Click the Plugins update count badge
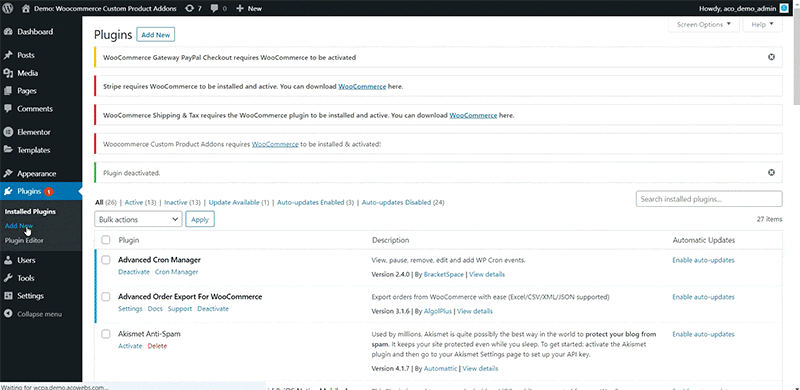This screenshot has height=390, width=800. tap(48, 191)
